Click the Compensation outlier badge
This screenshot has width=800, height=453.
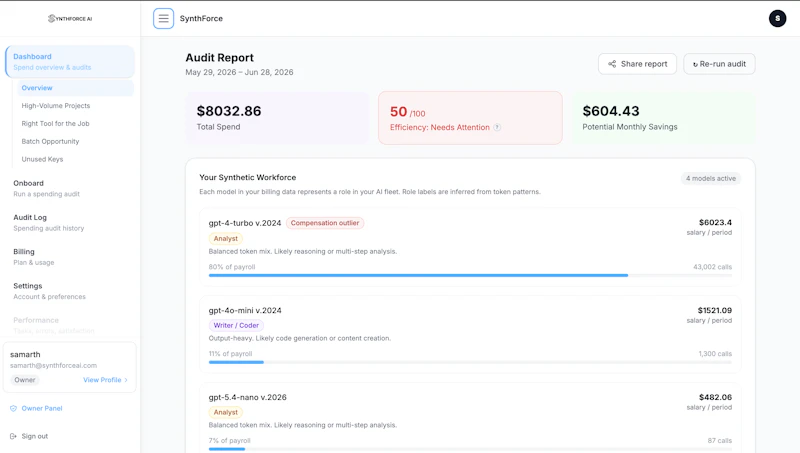[325, 223]
